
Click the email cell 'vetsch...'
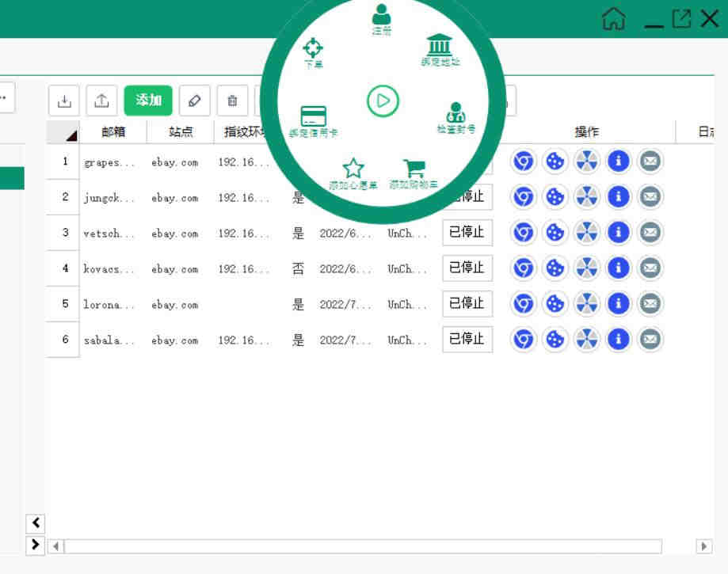109,233
